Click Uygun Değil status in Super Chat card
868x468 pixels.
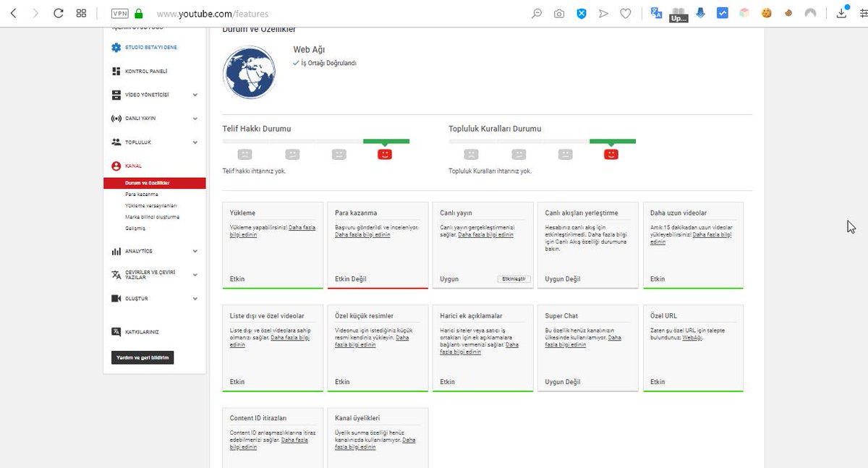point(563,382)
